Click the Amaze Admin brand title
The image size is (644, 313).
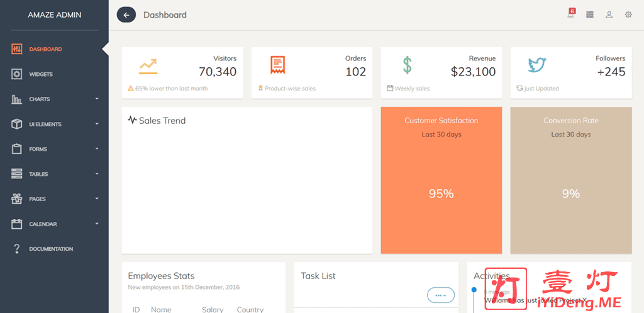pos(54,15)
